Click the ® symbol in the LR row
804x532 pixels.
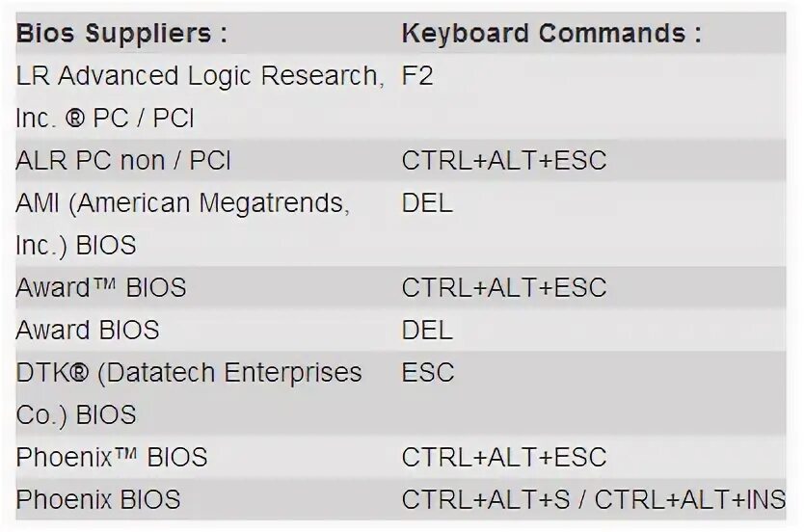pos(73,119)
